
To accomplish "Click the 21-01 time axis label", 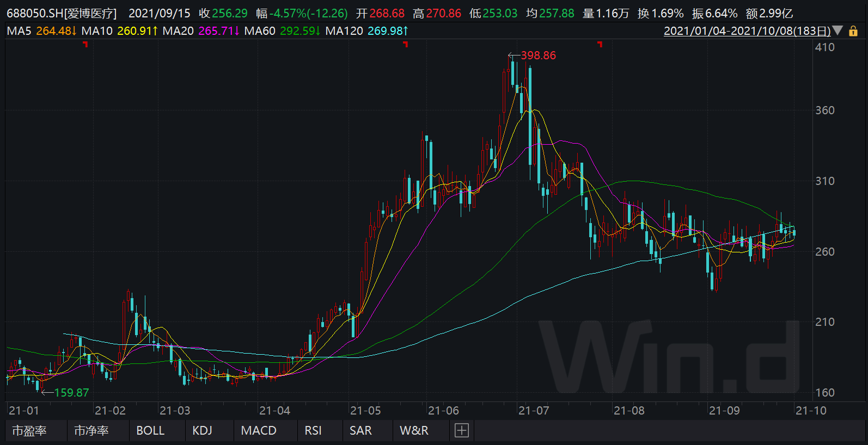I will coord(24,411).
